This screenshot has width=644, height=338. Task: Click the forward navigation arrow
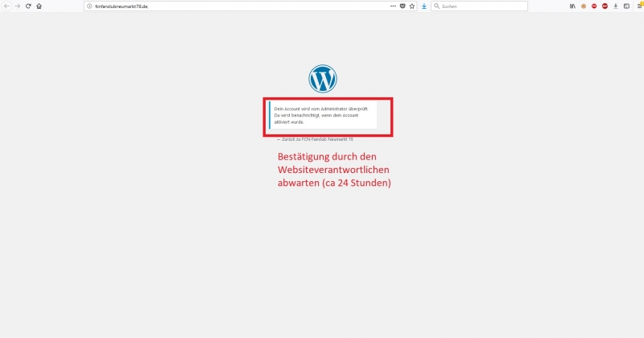(17, 6)
